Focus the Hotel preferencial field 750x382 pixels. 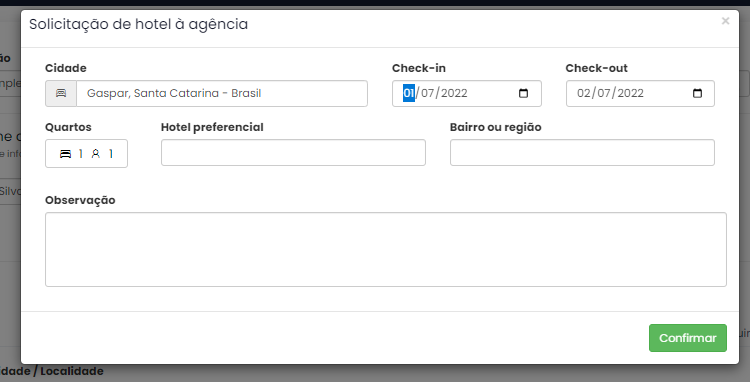tap(293, 153)
